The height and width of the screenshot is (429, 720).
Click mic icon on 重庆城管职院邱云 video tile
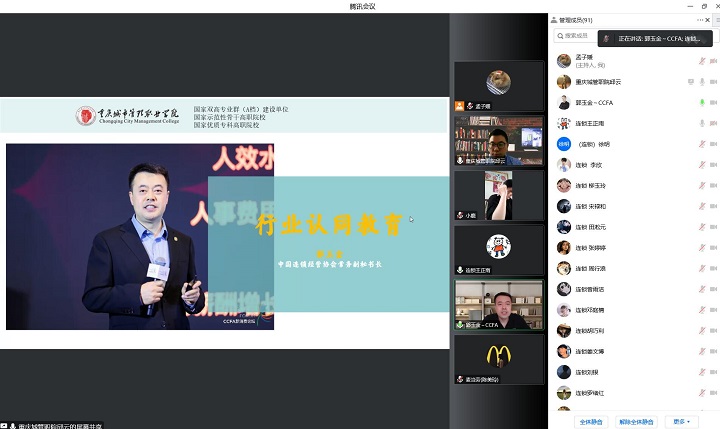[460, 161]
